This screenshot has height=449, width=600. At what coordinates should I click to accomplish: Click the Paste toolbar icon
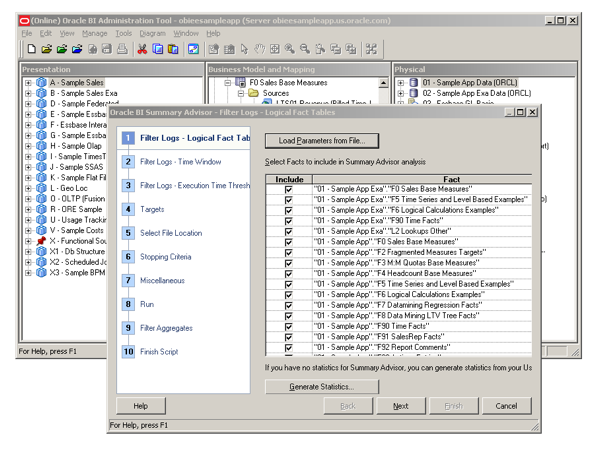click(x=173, y=49)
